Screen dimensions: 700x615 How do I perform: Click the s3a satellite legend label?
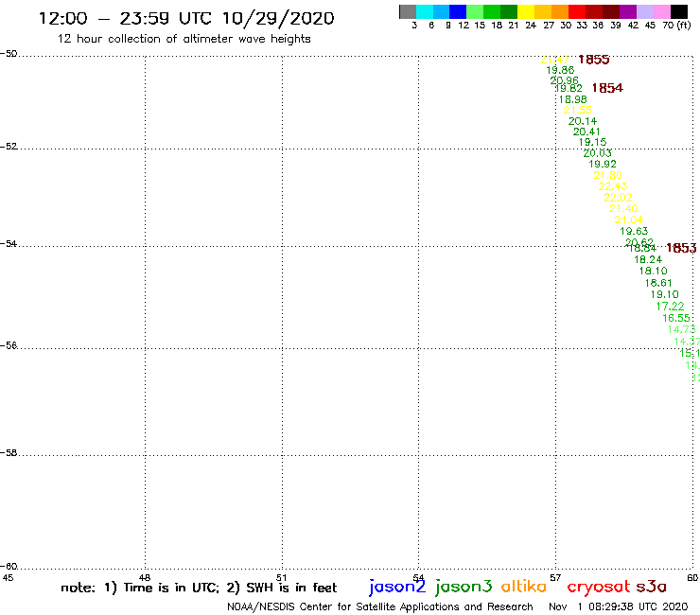coord(652,587)
